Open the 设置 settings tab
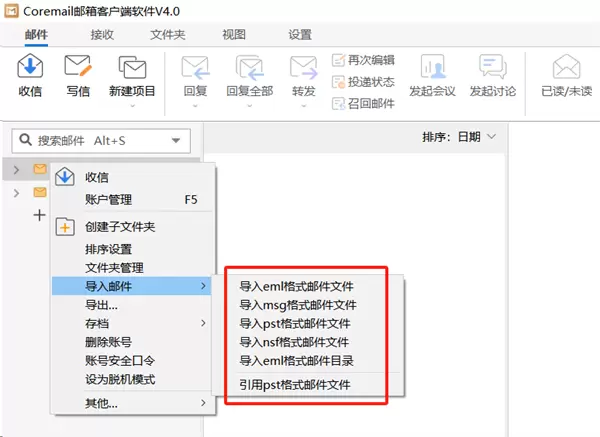 [x=300, y=34]
